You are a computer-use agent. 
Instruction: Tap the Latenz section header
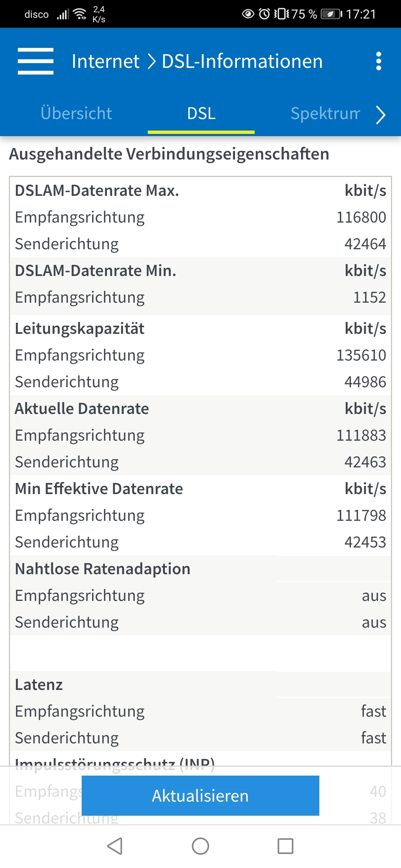coord(39,685)
